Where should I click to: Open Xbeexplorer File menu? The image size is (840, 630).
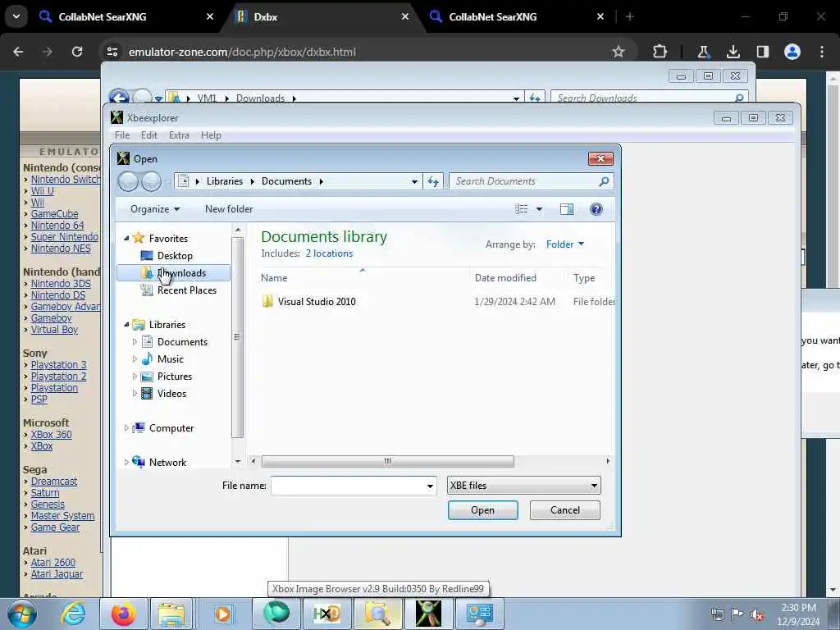(x=122, y=135)
